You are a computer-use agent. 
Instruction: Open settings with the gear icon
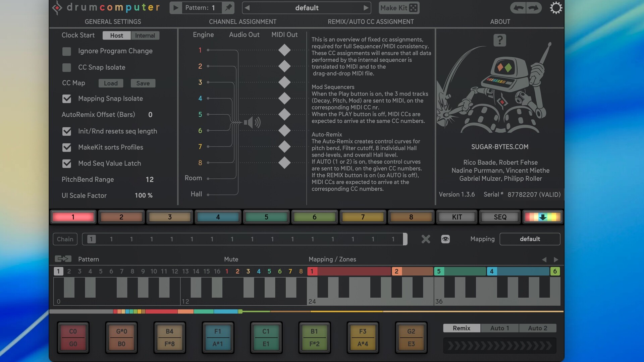[556, 8]
